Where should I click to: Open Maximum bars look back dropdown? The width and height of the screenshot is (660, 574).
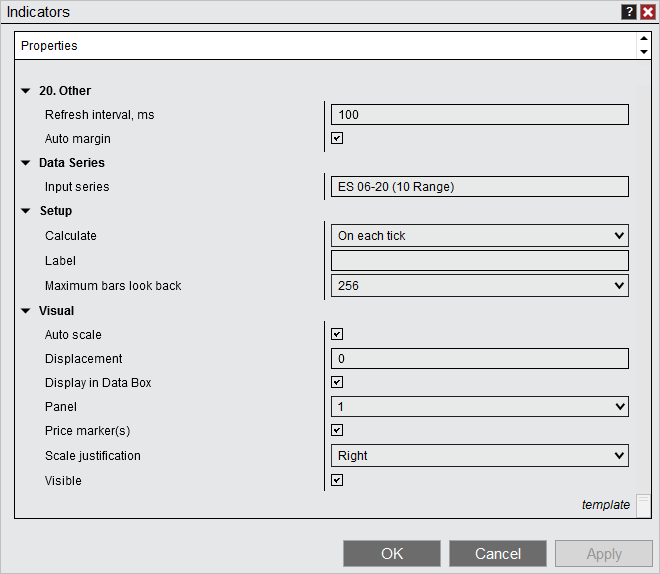pyautogui.click(x=479, y=286)
